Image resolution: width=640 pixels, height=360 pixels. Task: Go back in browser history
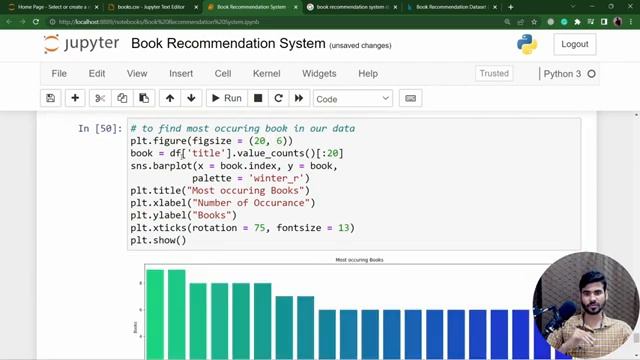(9, 22)
